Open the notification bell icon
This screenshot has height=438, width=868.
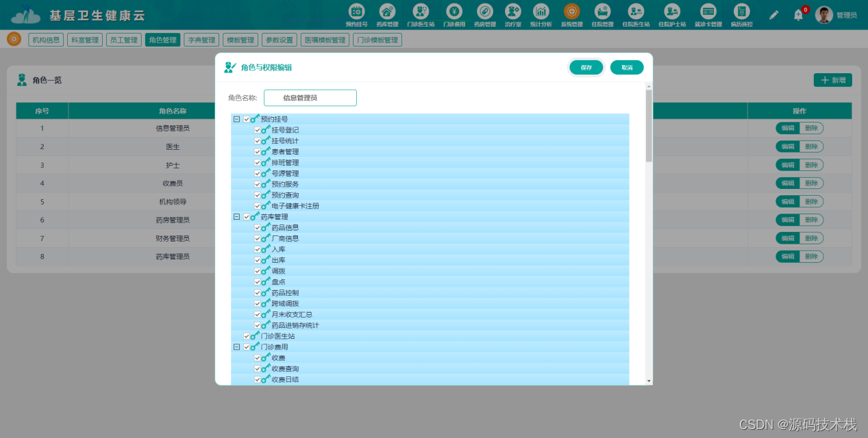(798, 14)
